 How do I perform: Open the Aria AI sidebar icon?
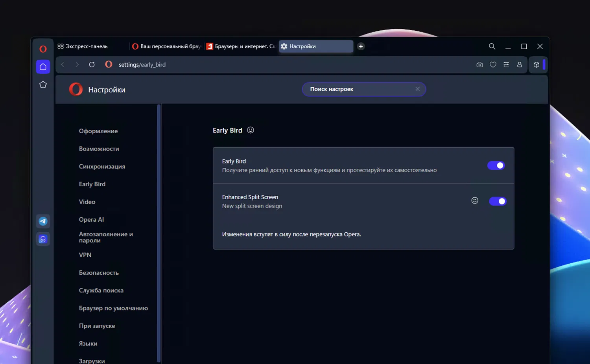pyautogui.click(x=43, y=239)
